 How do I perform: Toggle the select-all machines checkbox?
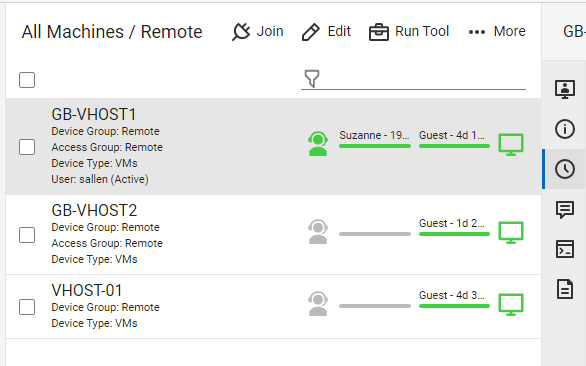[27, 80]
